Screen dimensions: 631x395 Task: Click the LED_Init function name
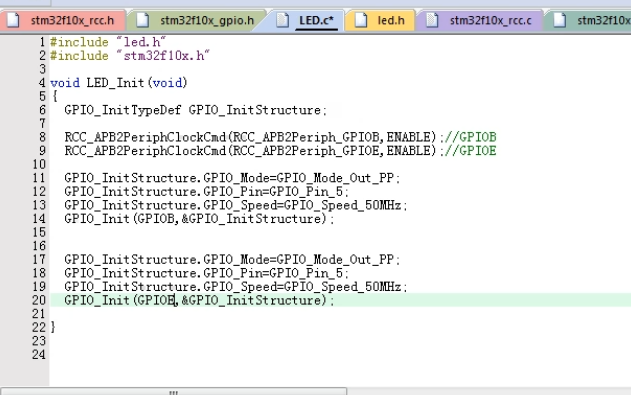click(x=115, y=83)
